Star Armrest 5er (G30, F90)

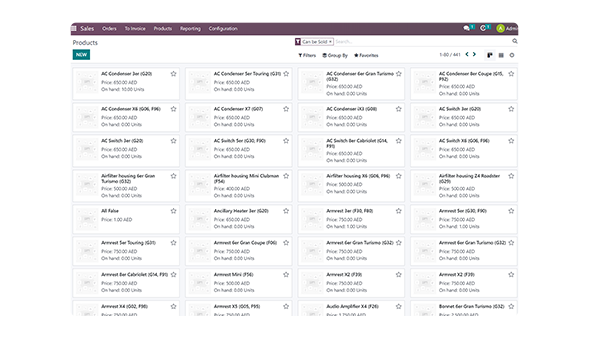point(511,211)
